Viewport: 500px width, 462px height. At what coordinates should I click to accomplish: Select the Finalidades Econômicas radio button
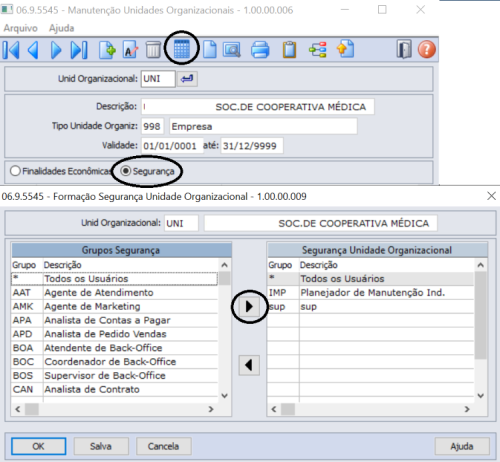pos(15,171)
